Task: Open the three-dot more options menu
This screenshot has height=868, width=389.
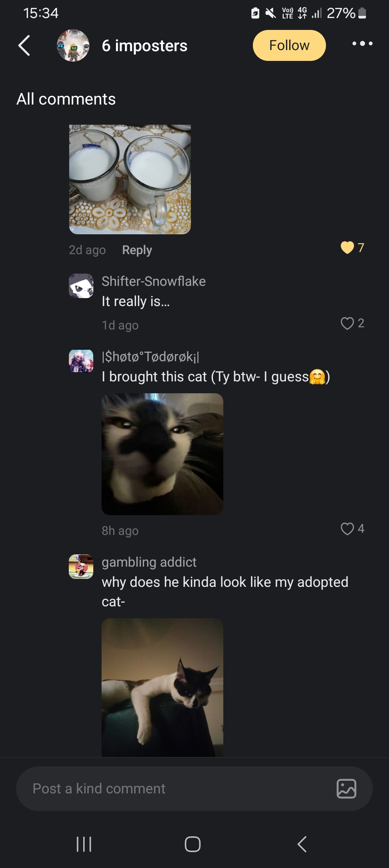Action: point(362,44)
